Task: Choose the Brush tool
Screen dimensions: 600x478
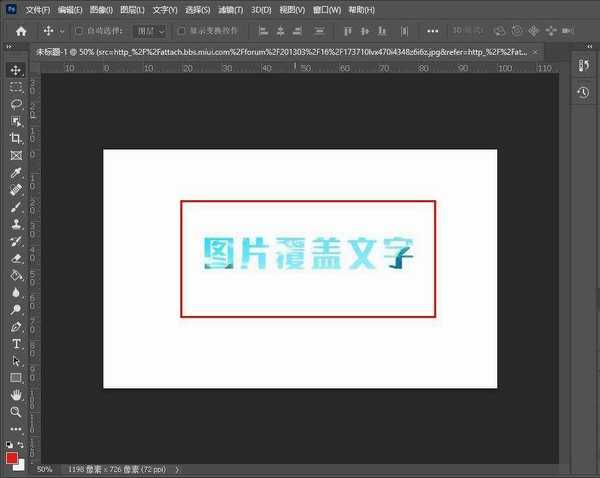Action: (x=16, y=206)
